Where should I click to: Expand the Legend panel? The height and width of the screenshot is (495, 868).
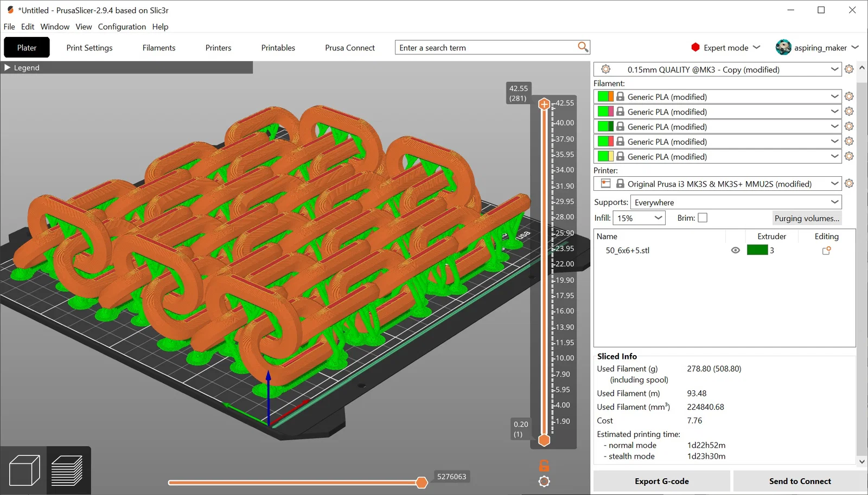click(x=8, y=68)
